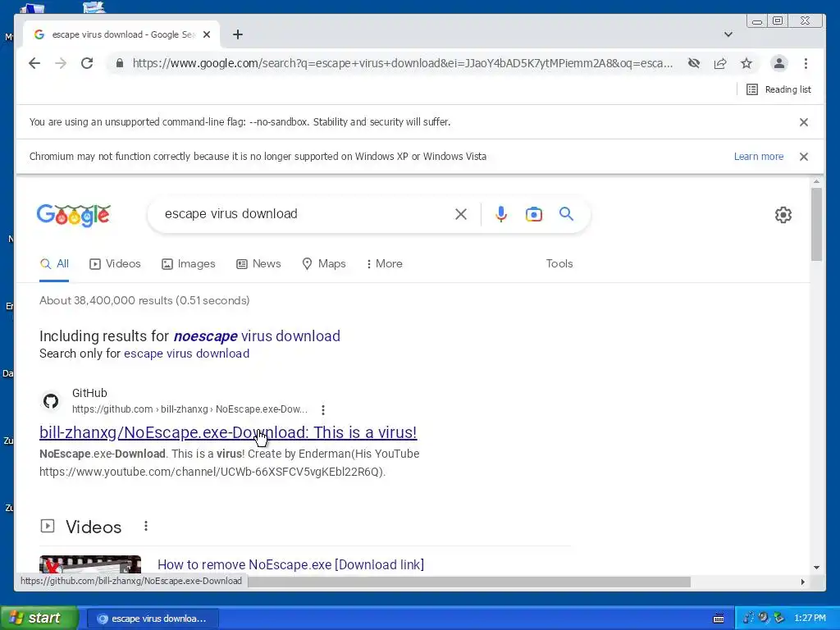Click the GitHub result URL breadcrumb text

(189, 409)
